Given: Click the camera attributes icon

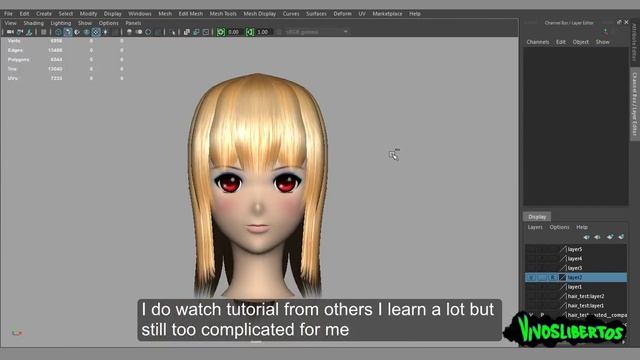Looking at the screenshot, I should tap(29, 32).
